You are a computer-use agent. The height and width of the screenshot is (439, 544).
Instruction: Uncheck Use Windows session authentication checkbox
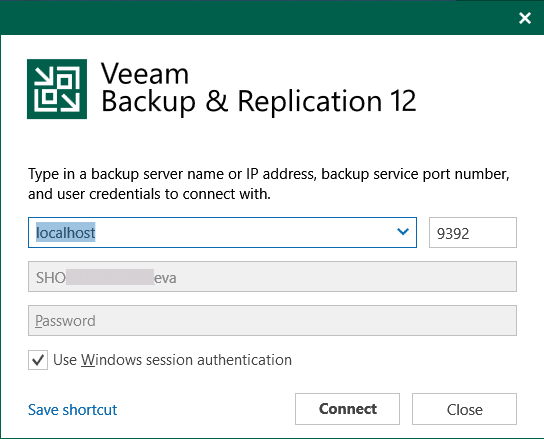click(x=38, y=360)
